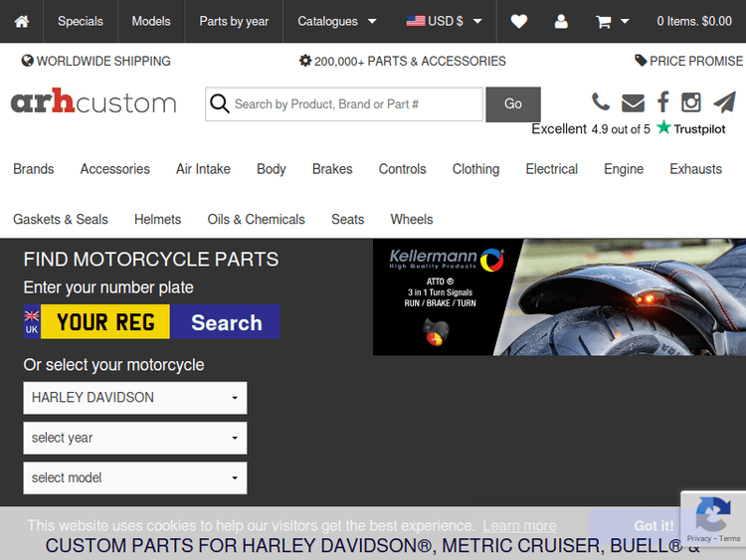Dismiss cookies with Got it! button
Viewport: 746px width, 560px height.
coord(653,526)
